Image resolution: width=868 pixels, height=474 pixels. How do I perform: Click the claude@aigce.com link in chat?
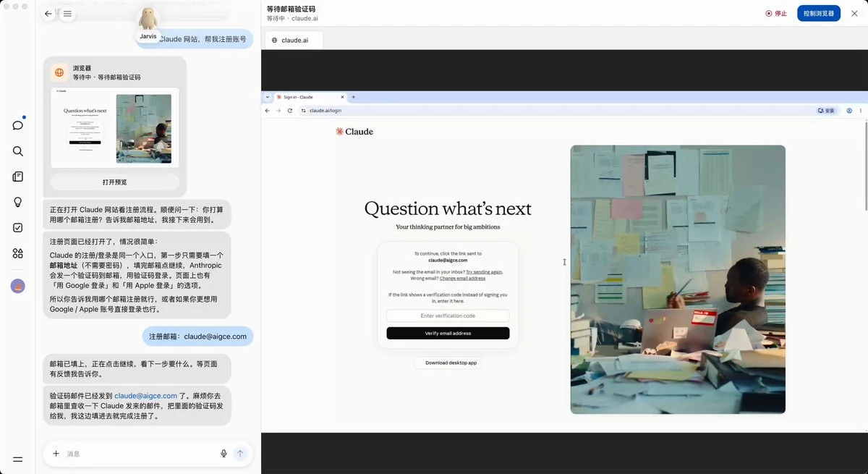tap(145, 396)
